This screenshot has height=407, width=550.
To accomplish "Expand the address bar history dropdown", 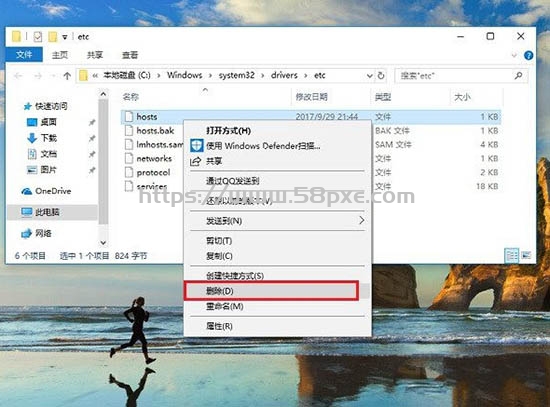I will coord(369,76).
